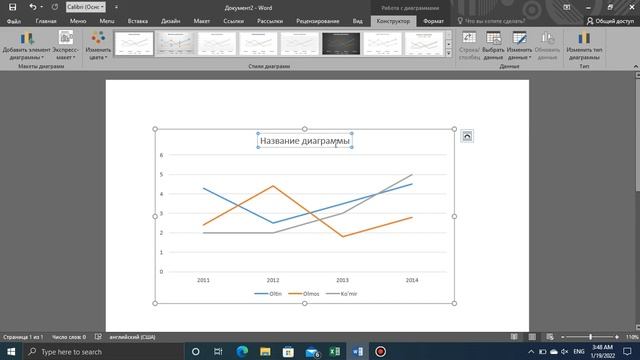640x360 pixels.
Task: Click the Страница 1 из 1 status
Action: point(23,337)
